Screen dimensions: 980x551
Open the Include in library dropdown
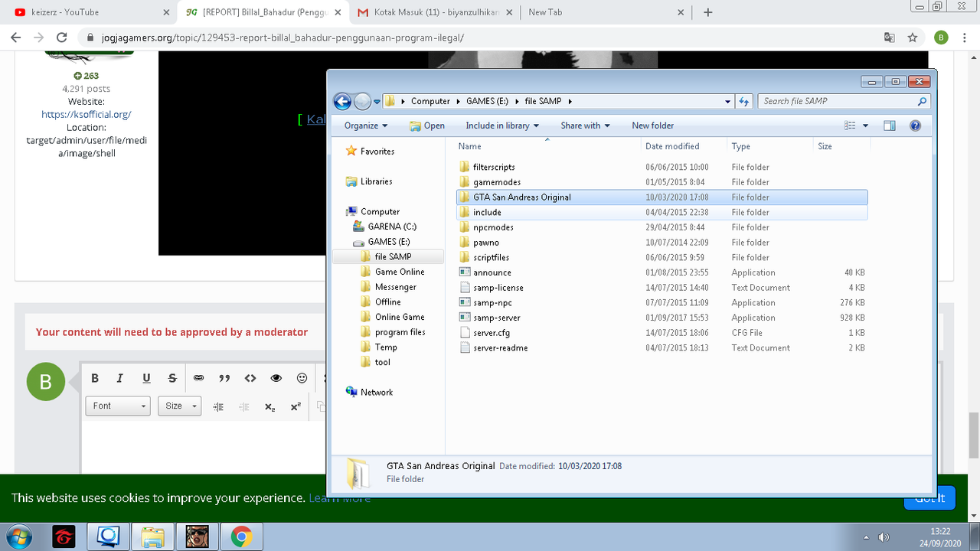502,126
